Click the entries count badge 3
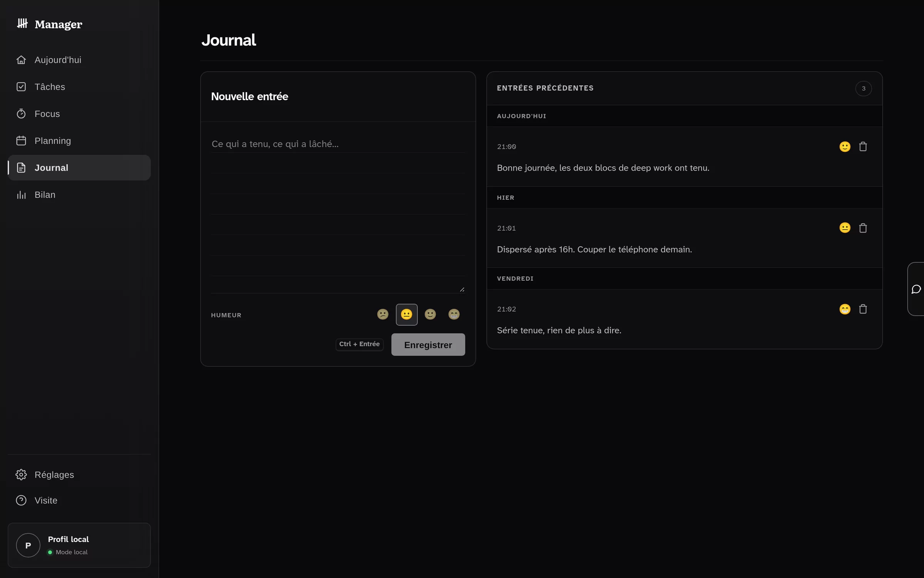This screenshot has width=924, height=578. (x=864, y=88)
